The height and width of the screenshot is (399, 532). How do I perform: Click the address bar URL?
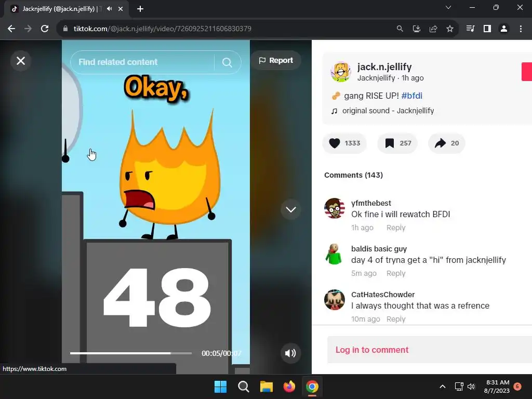[163, 29]
